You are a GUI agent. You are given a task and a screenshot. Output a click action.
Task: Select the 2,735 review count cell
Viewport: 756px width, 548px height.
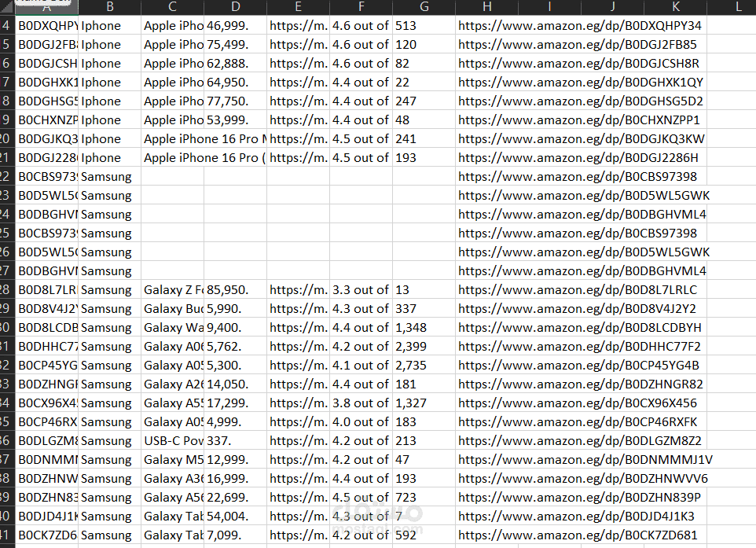[x=424, y=365]
